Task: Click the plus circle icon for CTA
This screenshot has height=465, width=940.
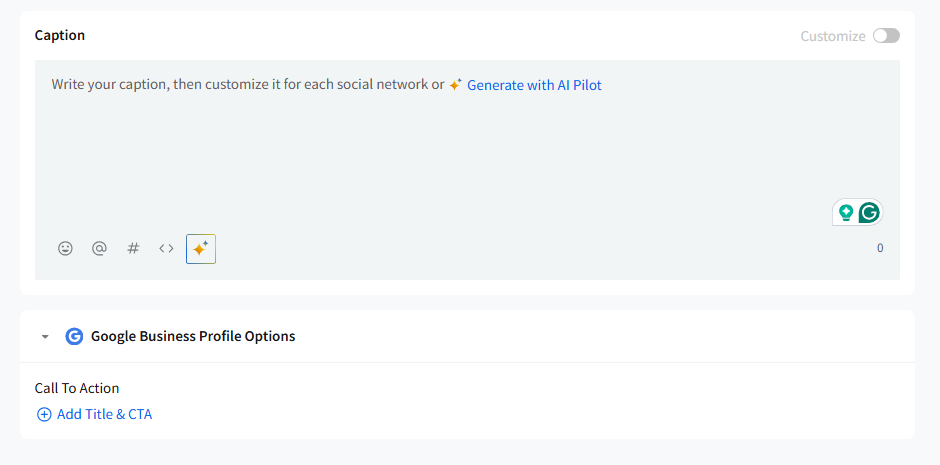Action: [x=44, y=414]
